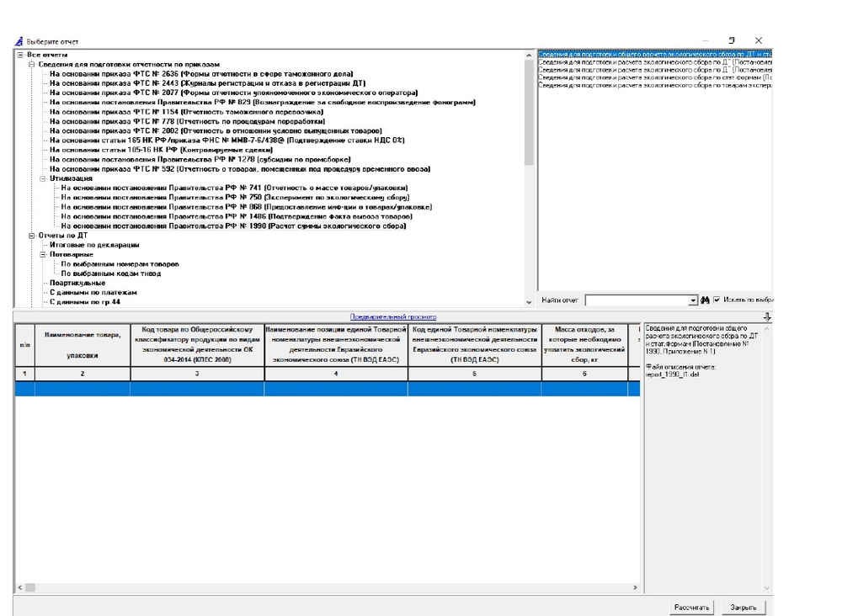Click the report tree vertical scrollbar thumb
The width and height of the screenshot is (842, 616).
pos(529,113)
